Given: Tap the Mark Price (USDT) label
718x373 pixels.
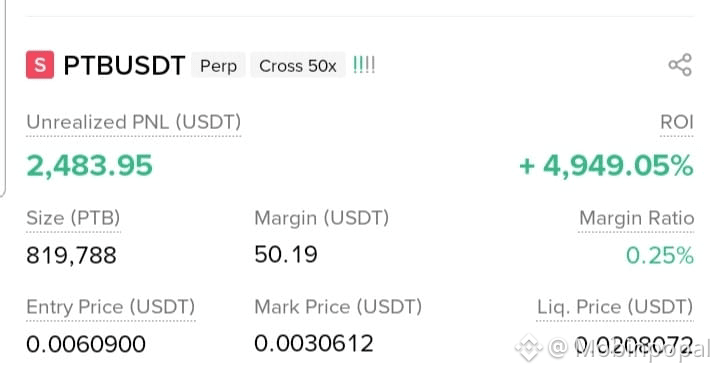Looking at the screenshot, I should (x=338, y=307).
